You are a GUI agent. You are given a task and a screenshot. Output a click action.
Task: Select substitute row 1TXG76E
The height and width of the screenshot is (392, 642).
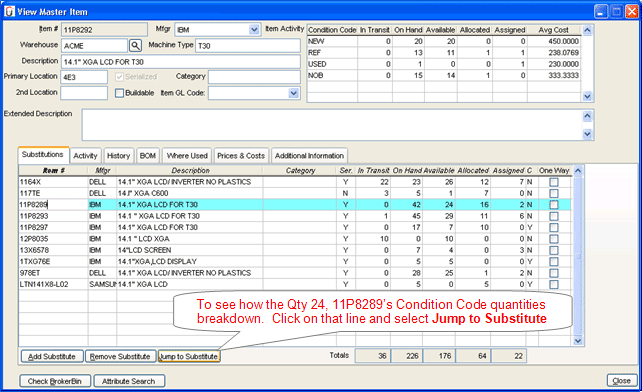(x=295, y=262)
